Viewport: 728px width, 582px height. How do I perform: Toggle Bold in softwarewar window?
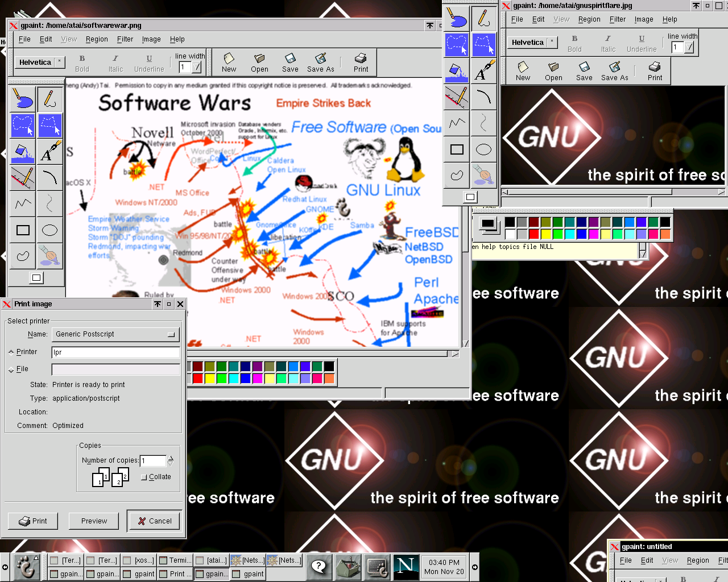click(82, 63)
